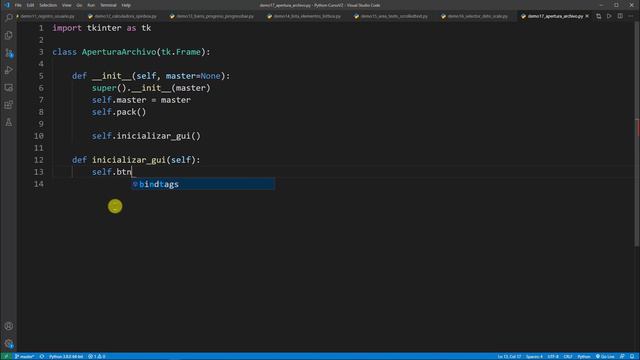Click the remote window indicator in status bar
Image resolution: width=640 pixels, height=360 pixels.
[6, 356]
